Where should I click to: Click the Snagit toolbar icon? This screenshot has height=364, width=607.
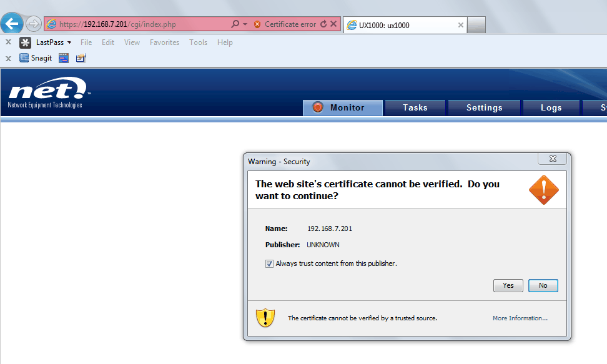24,58
